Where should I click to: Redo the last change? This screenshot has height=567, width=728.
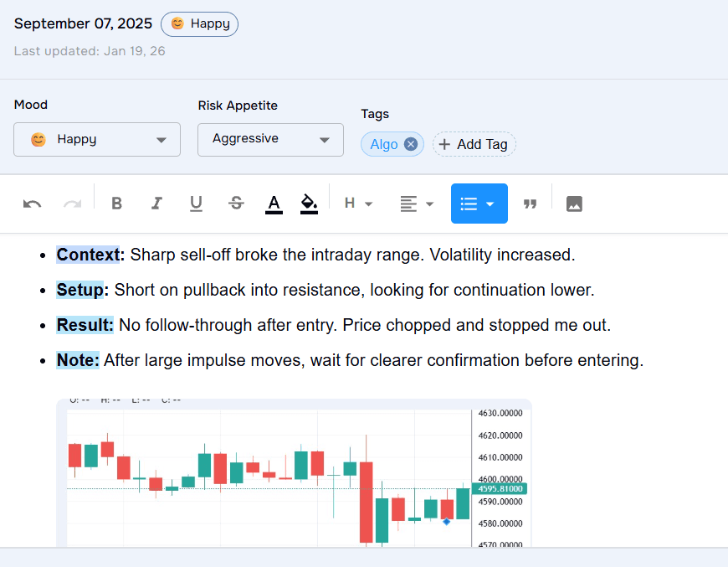(x=72, y=204)
